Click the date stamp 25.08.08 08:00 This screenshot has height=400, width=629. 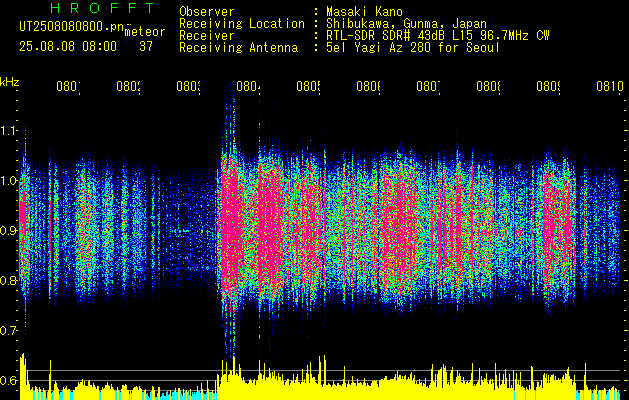click(68, 46)
